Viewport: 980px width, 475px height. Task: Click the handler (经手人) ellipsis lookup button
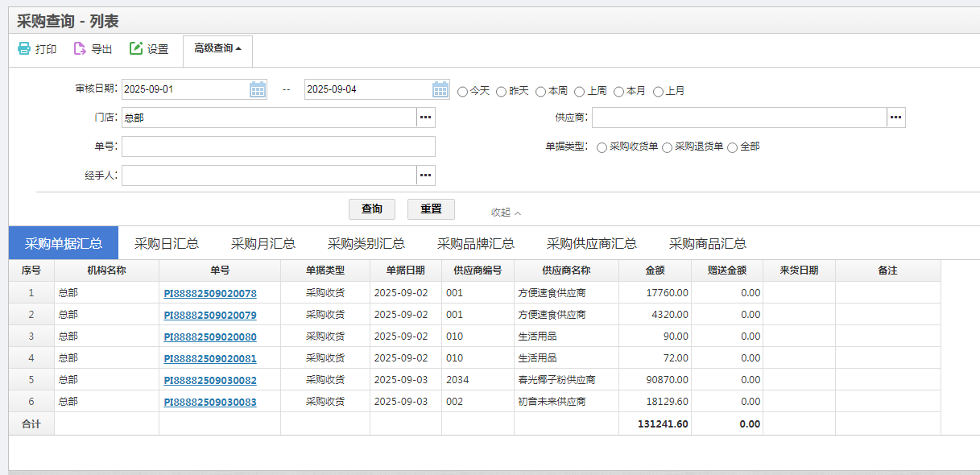pos(426,176)
